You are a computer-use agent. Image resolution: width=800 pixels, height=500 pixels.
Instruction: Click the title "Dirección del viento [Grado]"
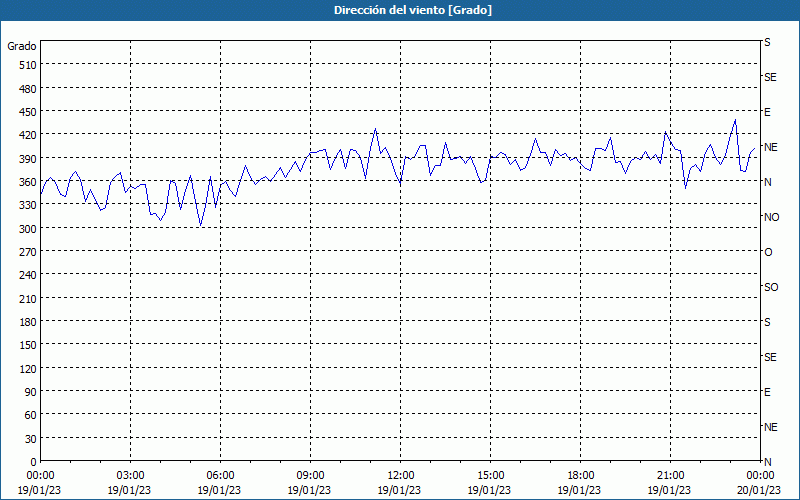coord(413,10)
